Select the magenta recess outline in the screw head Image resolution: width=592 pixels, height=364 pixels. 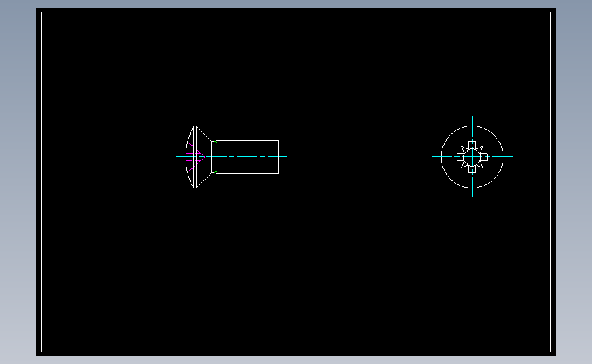[195, 157]
